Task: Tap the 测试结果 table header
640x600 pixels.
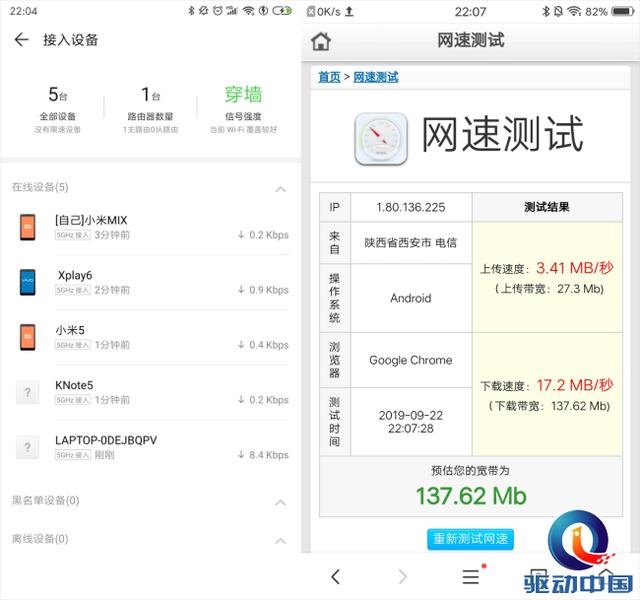Action: coord(547,207)
